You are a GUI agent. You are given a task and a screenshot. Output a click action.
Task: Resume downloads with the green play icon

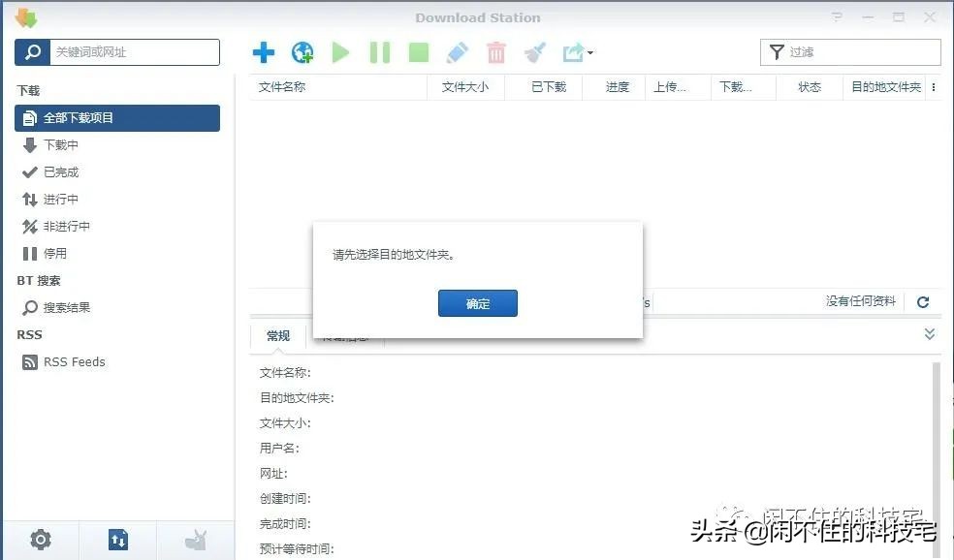(341, 52)
